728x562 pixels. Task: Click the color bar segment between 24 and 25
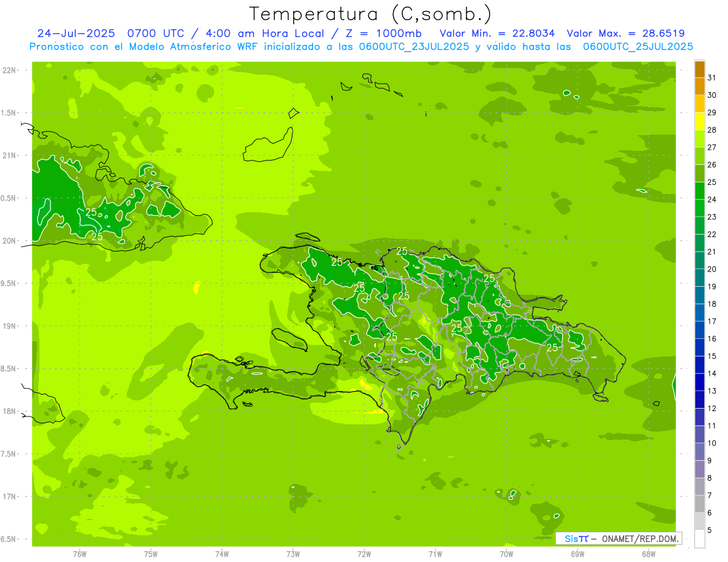[x=699, y=191]
